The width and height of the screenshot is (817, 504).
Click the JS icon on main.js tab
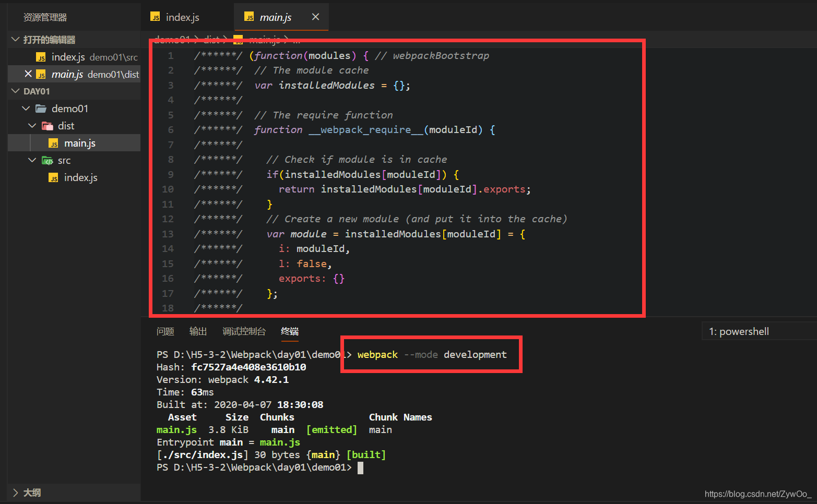tap(249, 17)
